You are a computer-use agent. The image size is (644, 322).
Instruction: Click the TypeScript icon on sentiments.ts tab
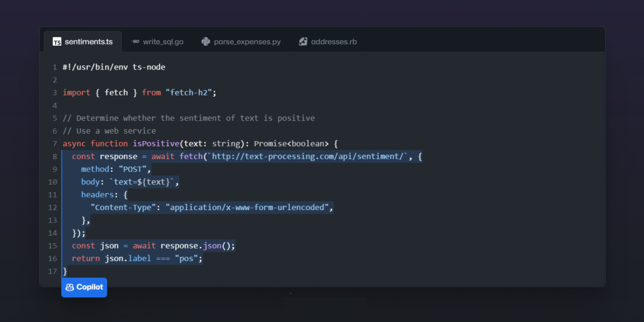[57, 42]
